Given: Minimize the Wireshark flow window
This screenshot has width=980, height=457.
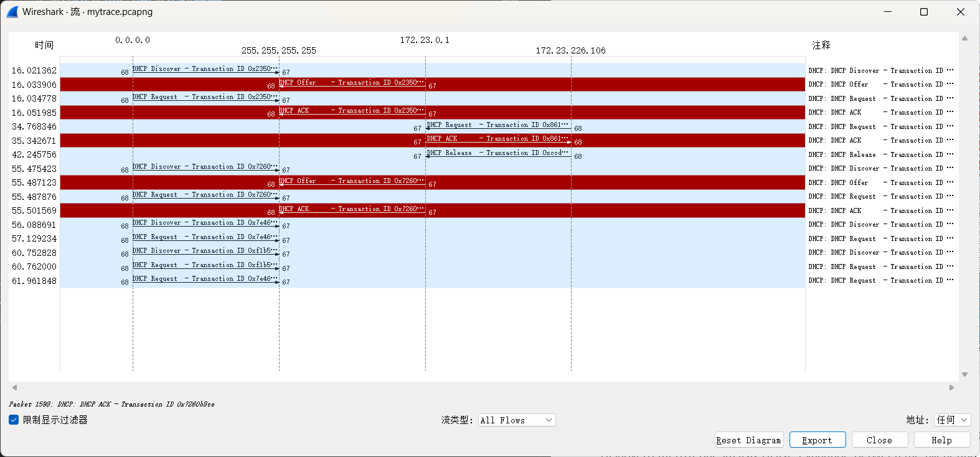Looking at the screenshot, I should coord(888,12).
